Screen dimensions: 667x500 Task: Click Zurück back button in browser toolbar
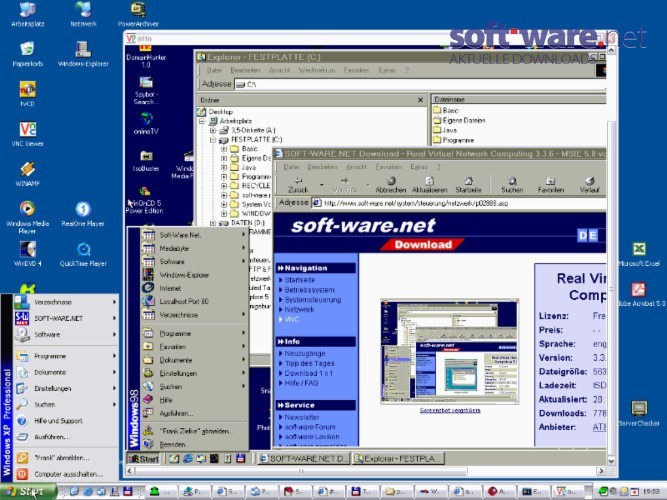click(298, 185)
